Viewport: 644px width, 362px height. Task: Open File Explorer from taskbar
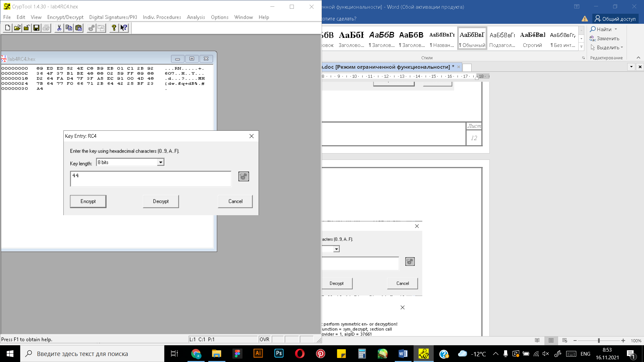point(217,354)
